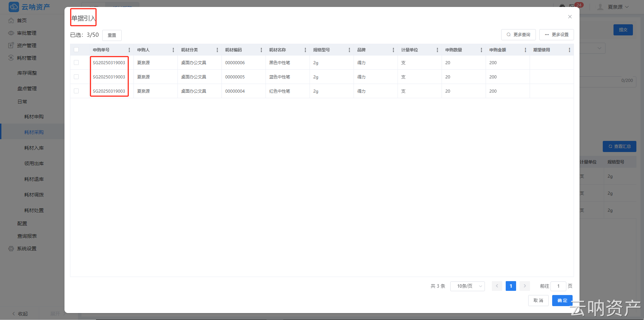Check the row for 红色中性笔
The width and height of the screenshot is (644, 320).
76,91
